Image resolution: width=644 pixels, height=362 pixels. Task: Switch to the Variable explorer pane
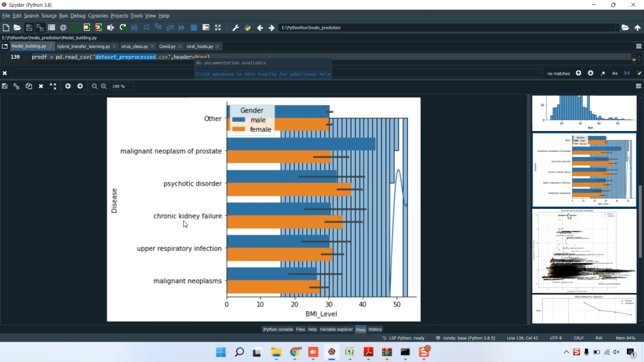click(x=336, y=329)
